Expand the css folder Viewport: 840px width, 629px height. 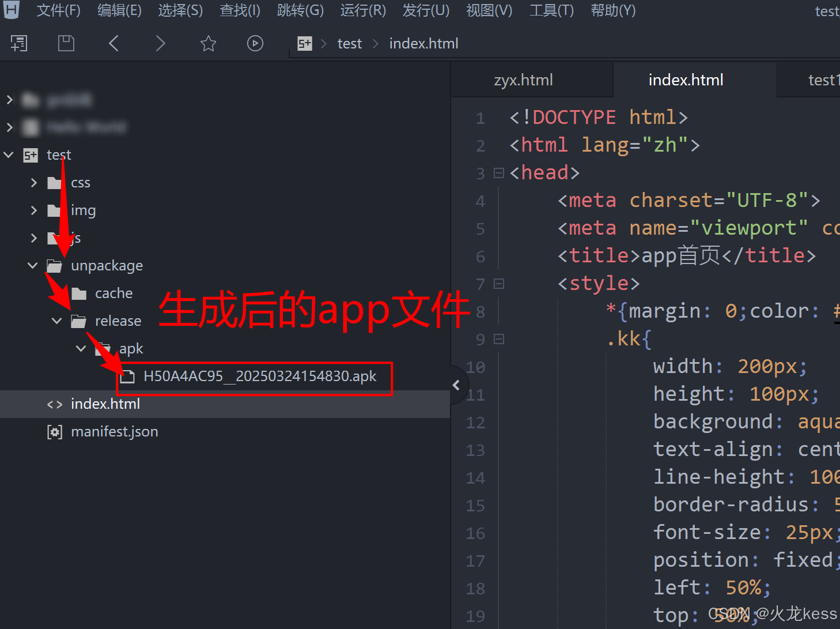(33, 183)
